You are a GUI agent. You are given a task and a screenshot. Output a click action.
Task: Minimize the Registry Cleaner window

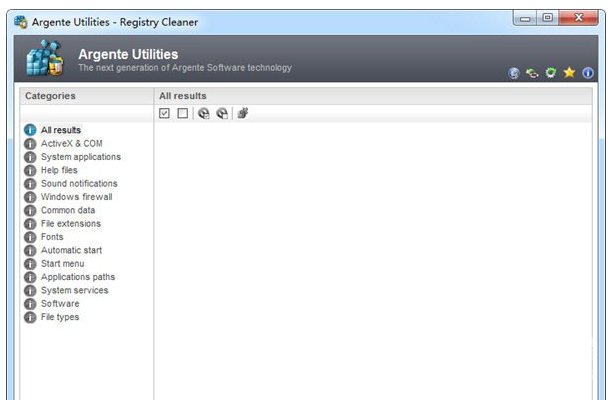[x=525, y=18]
